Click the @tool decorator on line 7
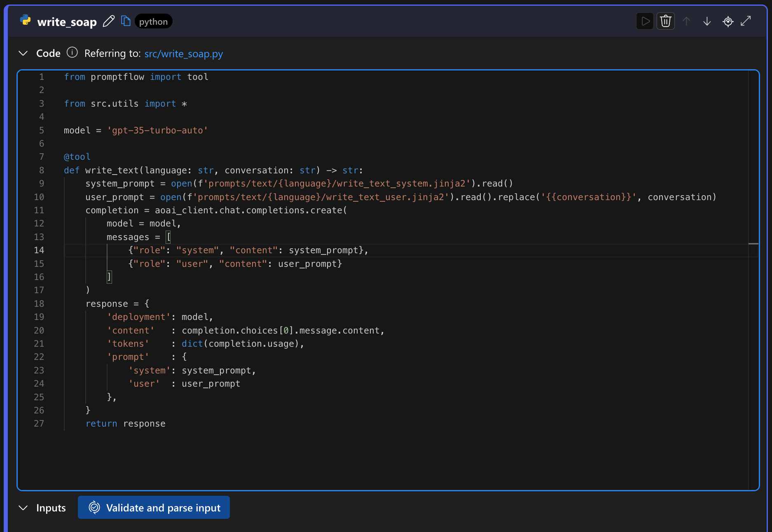The image size is (772, 532). (x=77, y=157)
